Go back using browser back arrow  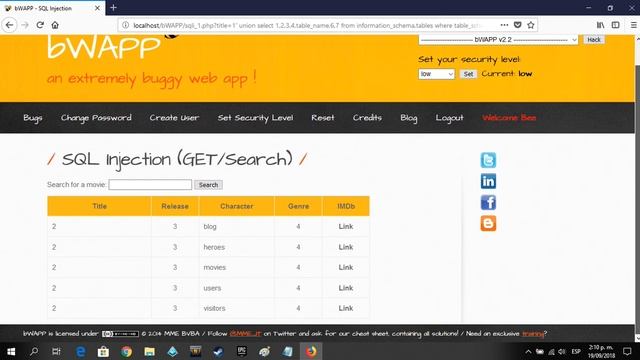9,25
